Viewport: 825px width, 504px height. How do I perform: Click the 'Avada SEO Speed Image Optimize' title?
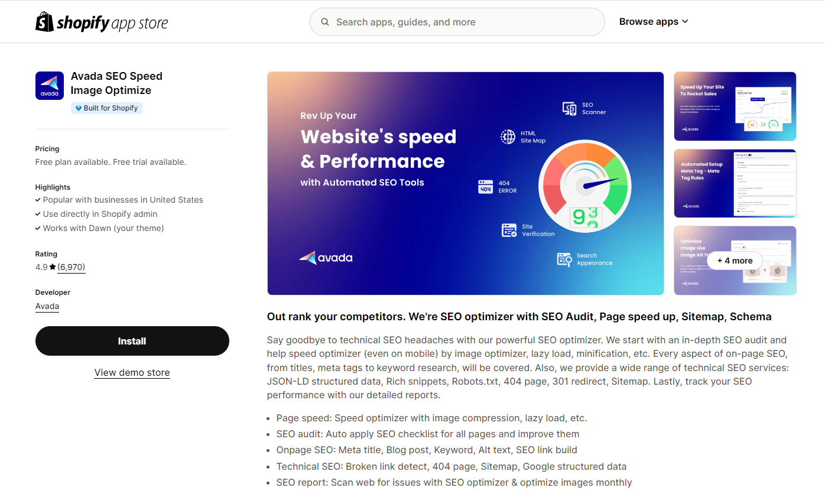pyautogui.click(x=116, y=83)
